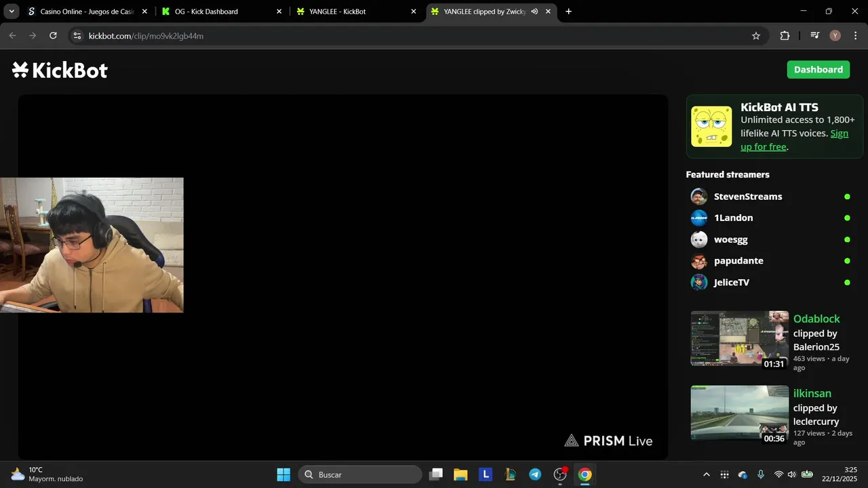View site information icon in address bar

tap(77, 36)
